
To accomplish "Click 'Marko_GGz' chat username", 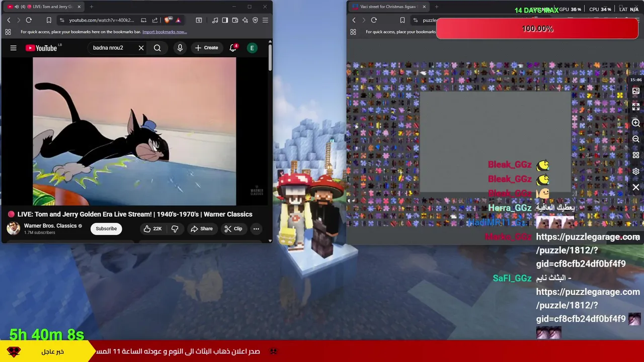I will click(x=508, y=237).
